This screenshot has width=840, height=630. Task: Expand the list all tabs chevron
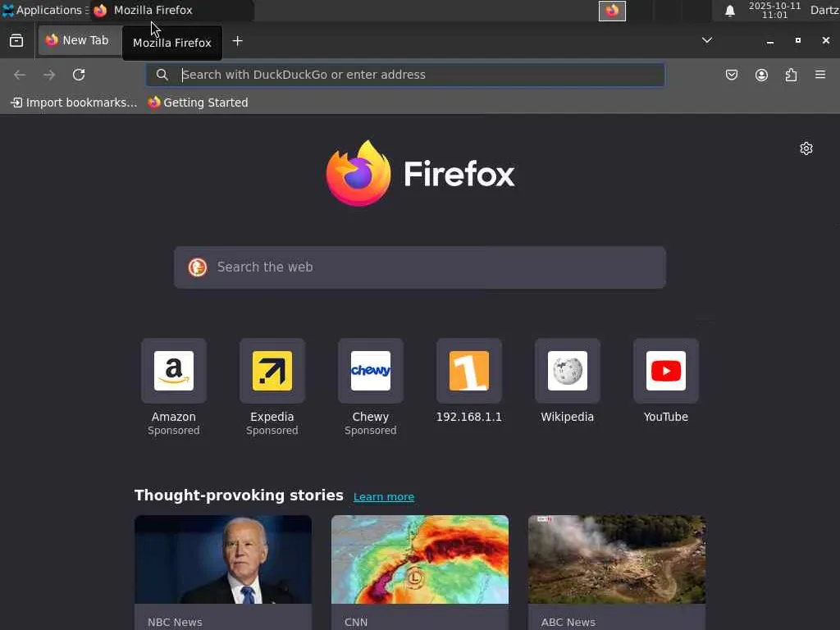[707, 40]
